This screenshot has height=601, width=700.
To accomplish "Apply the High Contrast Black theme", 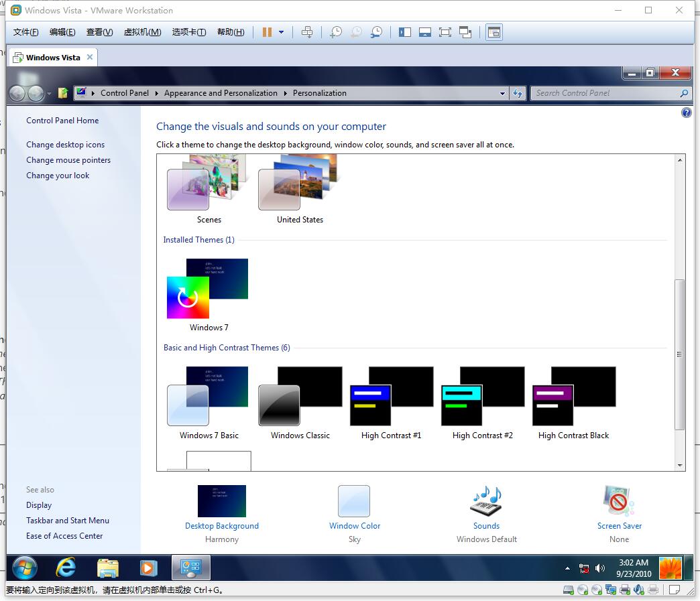I will [x=574, y=403].
